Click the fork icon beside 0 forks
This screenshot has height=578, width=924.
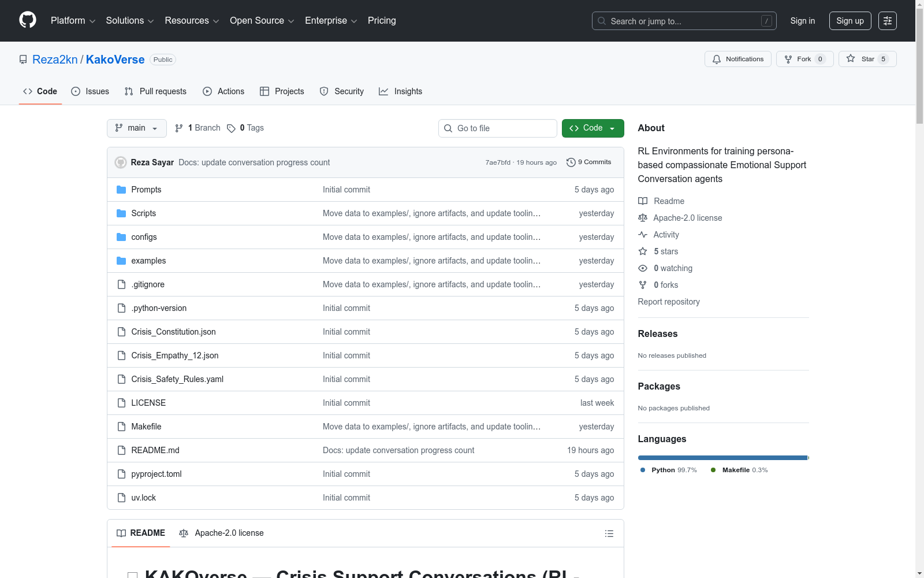click(x=643, y=285)
